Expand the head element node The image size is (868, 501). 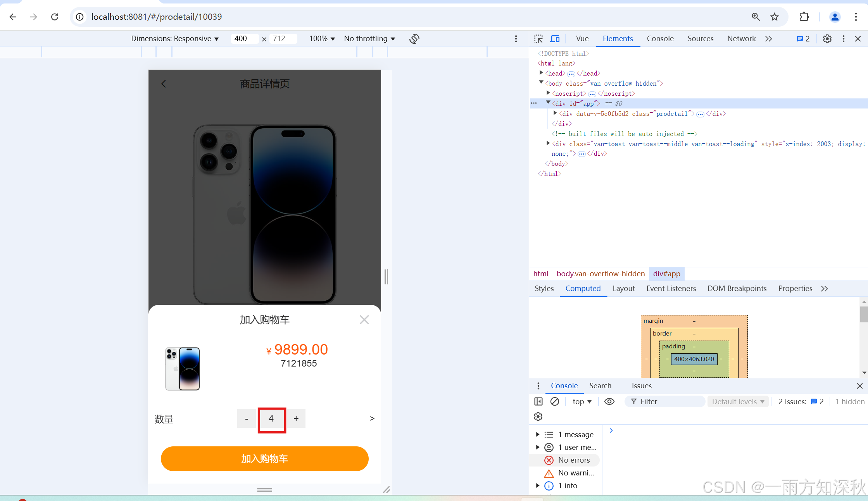pyautogui.click(x=541, y=73)
